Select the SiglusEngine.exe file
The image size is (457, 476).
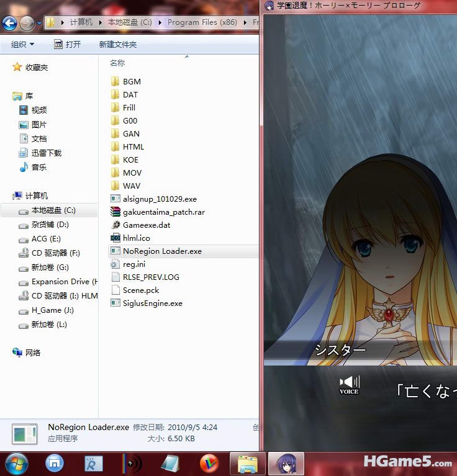pos(152,303)
